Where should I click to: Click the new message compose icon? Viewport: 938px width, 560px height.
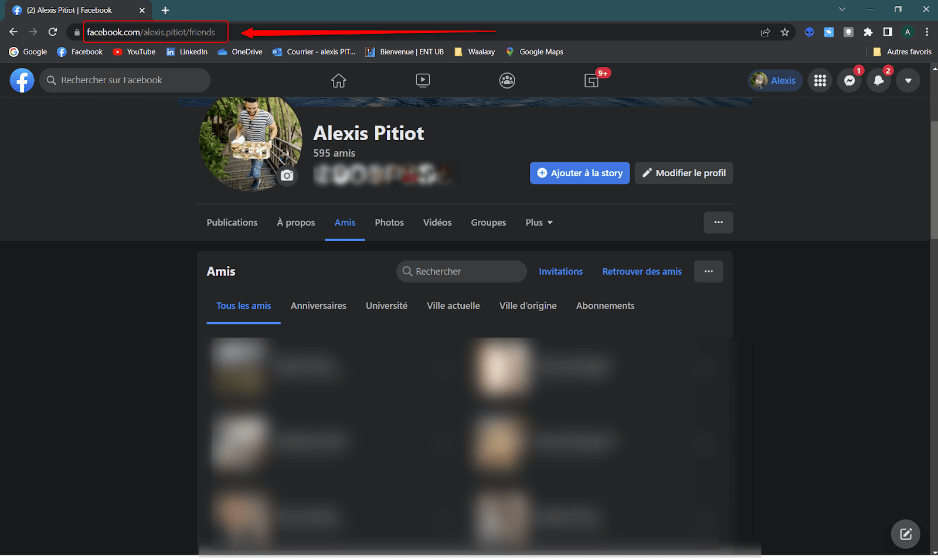906,534
